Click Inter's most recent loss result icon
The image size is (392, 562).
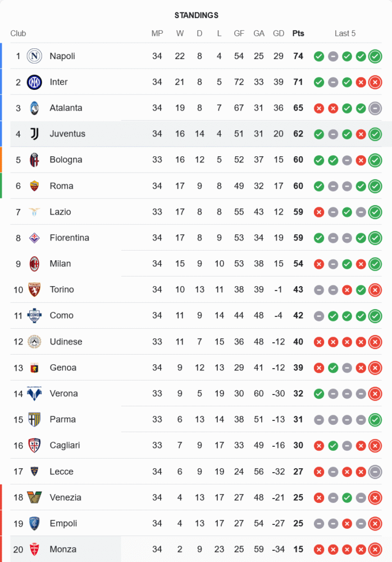point(375,82)
